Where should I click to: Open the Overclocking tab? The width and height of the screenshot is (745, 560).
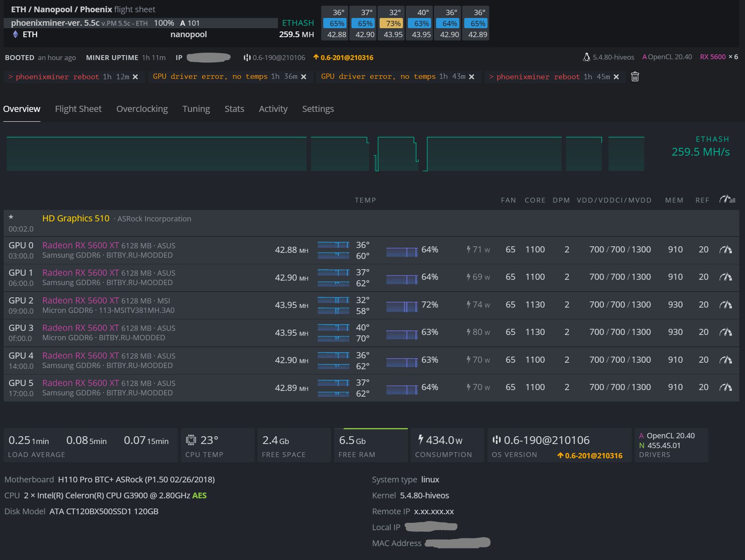[x=142, y=109]
